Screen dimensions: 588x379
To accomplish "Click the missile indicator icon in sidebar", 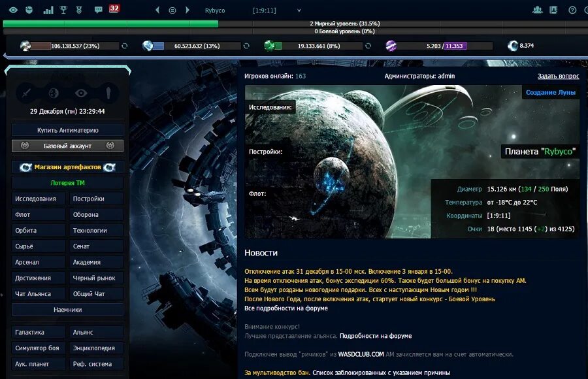I will 108,93.
